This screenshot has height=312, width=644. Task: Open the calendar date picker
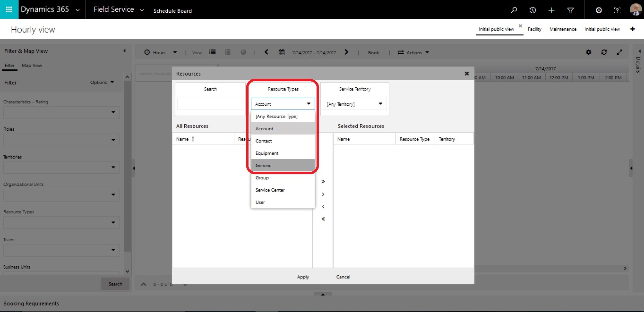pyautogui.click(x=282, y=52)
